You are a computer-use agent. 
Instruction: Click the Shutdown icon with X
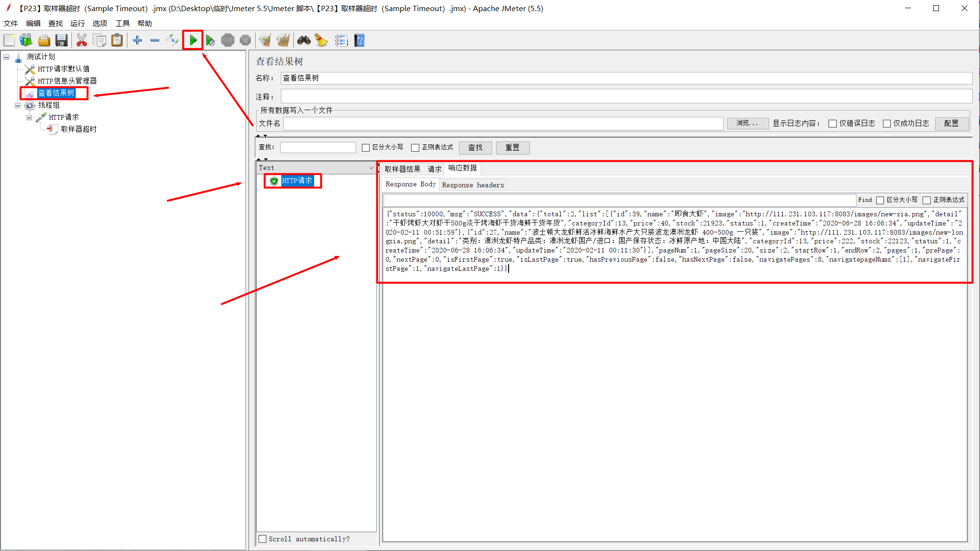point(245,41)
